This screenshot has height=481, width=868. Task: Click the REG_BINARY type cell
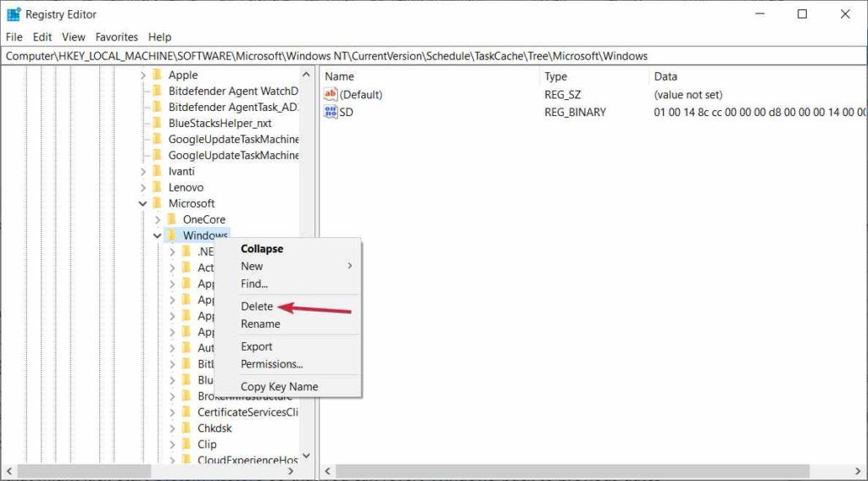coord(575,113)
